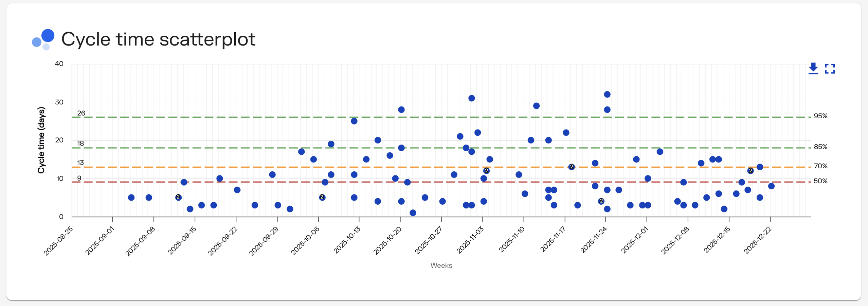Open fullscreen view of the scatterplot

point(830,69)
